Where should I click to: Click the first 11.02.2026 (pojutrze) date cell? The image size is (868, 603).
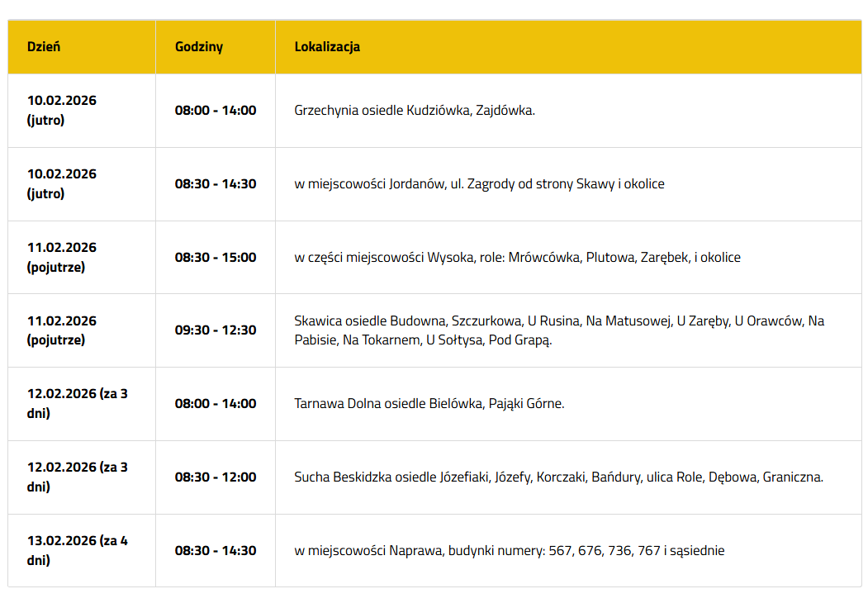pos(62,258)
